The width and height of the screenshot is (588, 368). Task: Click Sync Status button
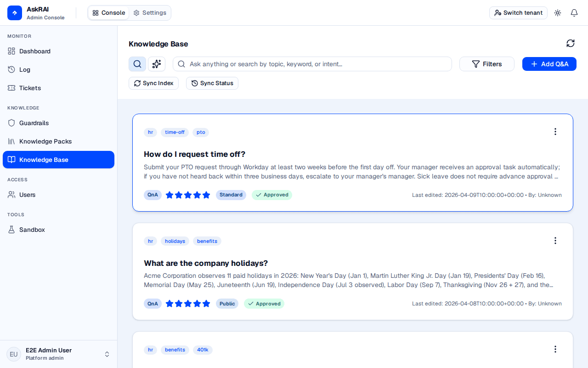212,83
